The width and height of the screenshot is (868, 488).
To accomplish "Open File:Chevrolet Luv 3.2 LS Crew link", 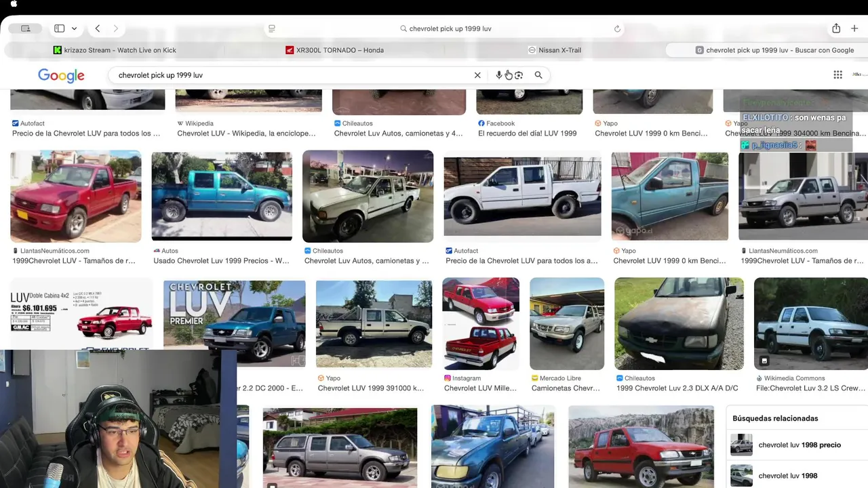I will (811, 388).
